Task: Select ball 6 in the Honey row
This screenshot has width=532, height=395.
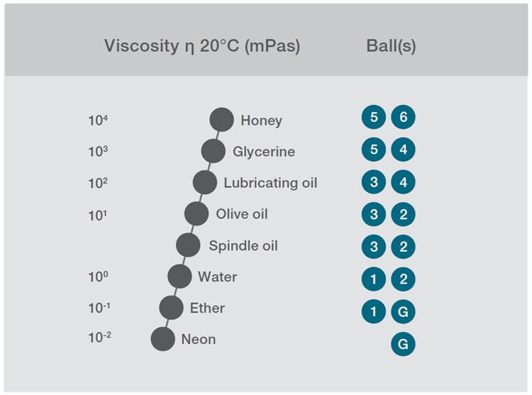Action: coord(403,117)
